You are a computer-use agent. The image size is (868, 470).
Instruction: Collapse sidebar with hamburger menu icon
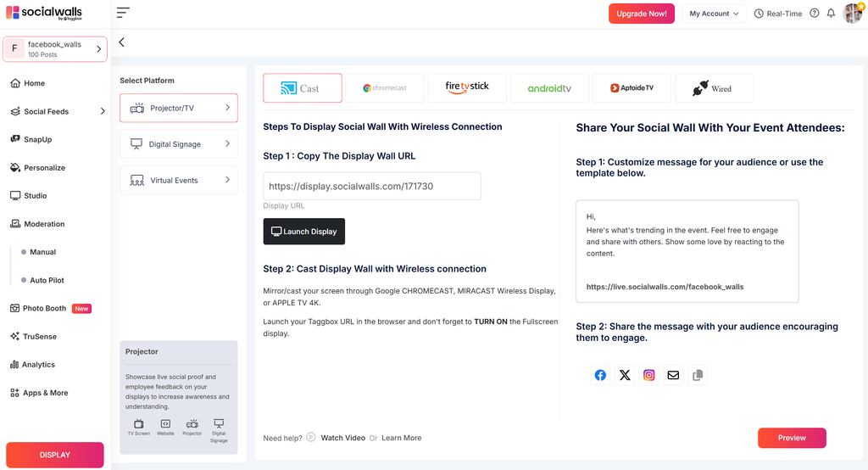click(x=123, y=13)
